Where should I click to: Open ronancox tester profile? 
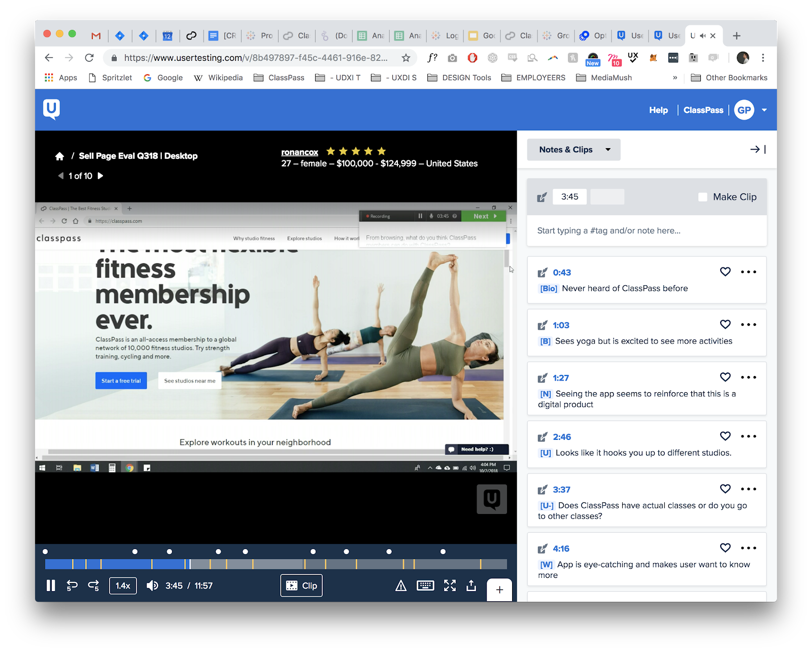[x=299, y=152]
